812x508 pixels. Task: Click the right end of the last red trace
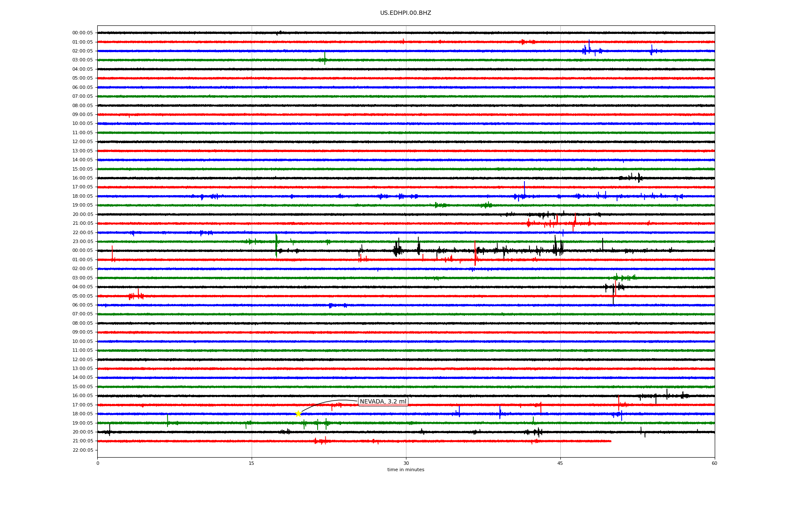[x=610, y=441]
